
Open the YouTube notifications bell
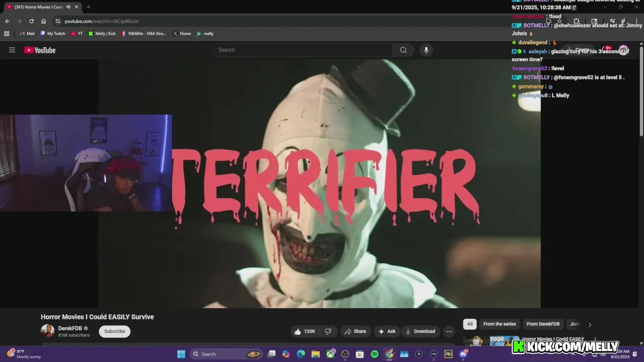[x=606, y=50]
